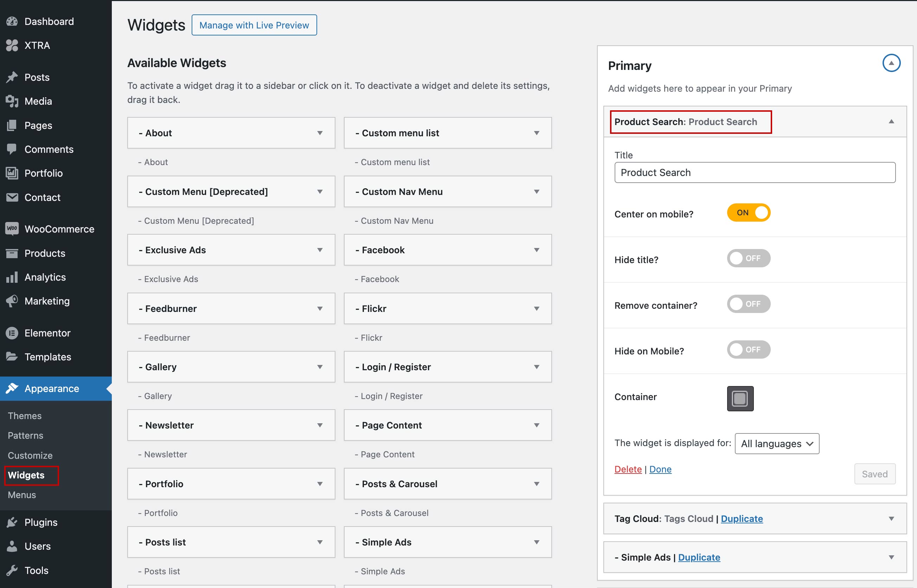
Task: Turn off Center on mobile toggle
Action: click(748, 213)
